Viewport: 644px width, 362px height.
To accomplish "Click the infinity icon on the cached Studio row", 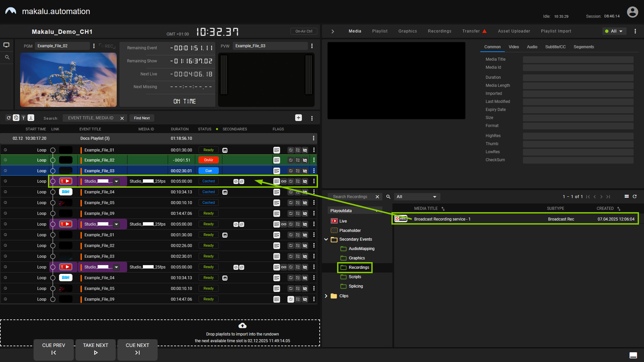I will 284,181.
